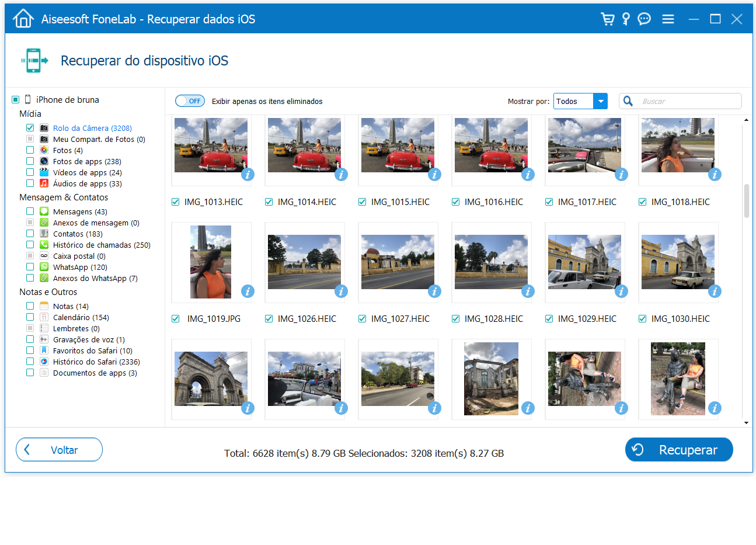Open the hamburger menu icon
Image resolution: width=756 pixels, height=545 pixels.
coord(668,19)
